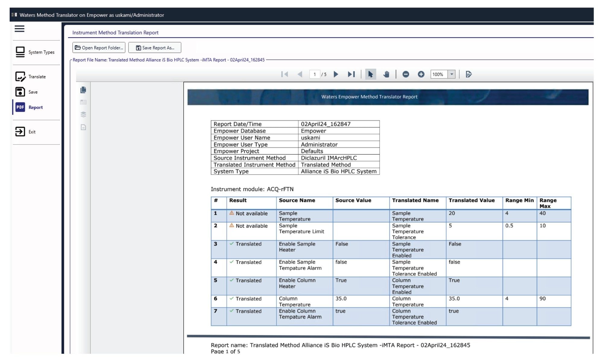Click Open Report Folder button

[x=99, y=48]
